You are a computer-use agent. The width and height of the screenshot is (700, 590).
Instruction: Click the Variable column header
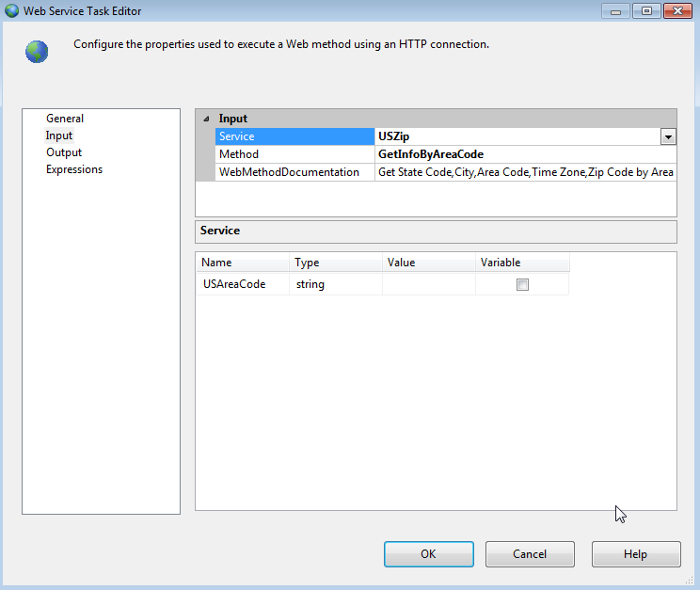tap(522, 263)
